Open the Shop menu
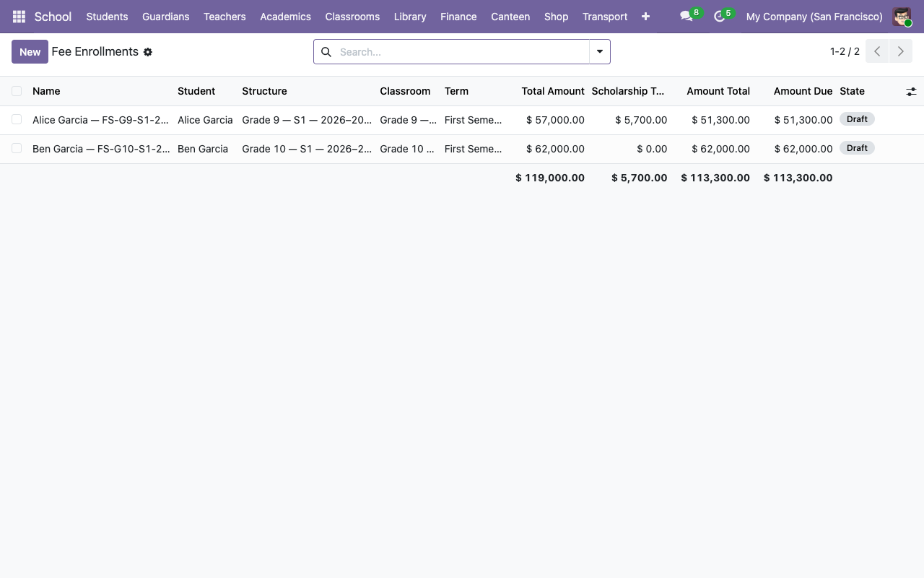This screenshot has width=924, height=578. coord(556,16)
